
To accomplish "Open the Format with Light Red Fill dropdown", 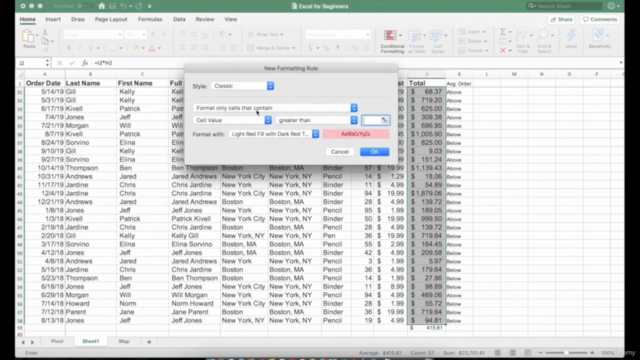I will click(x=274, y=134).
